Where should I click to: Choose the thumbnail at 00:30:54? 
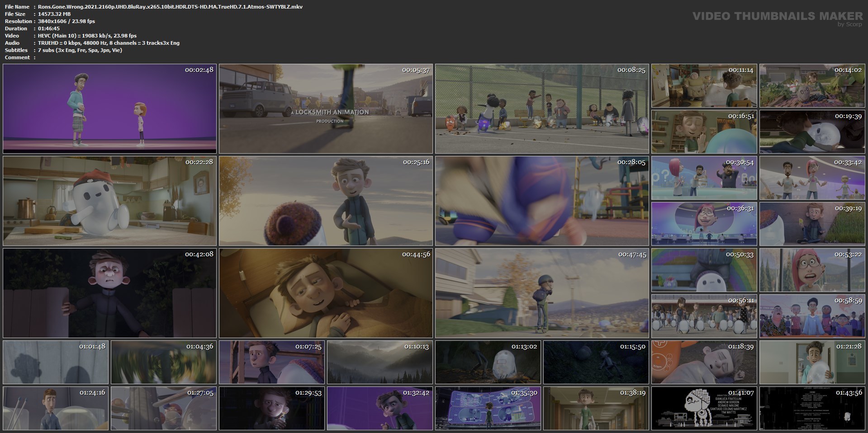coord(704,178)
